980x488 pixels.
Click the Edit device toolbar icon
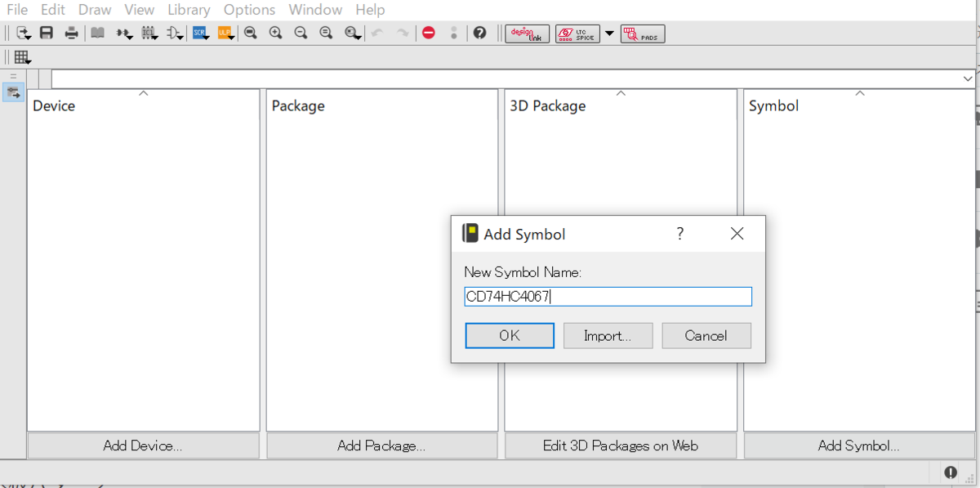coord(124,34)
